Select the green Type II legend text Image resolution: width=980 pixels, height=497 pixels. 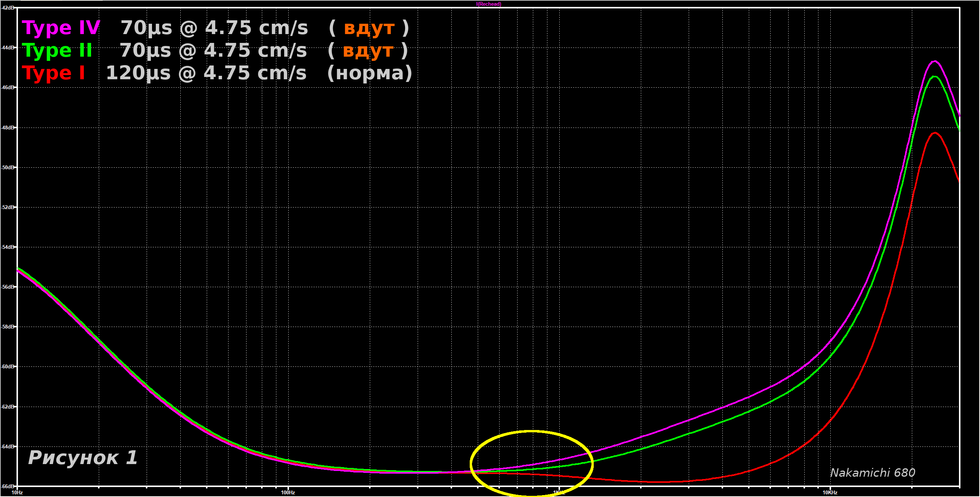tap(57, 51)
